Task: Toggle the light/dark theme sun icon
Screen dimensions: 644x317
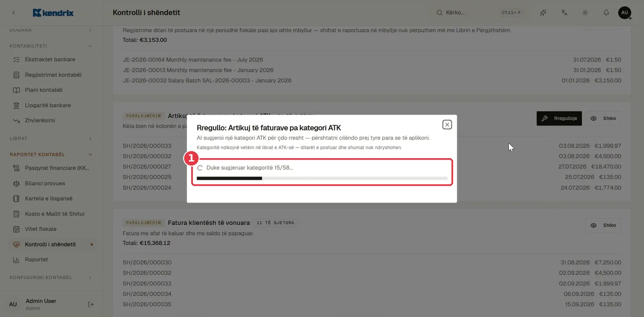Action: tap(585, 12)
